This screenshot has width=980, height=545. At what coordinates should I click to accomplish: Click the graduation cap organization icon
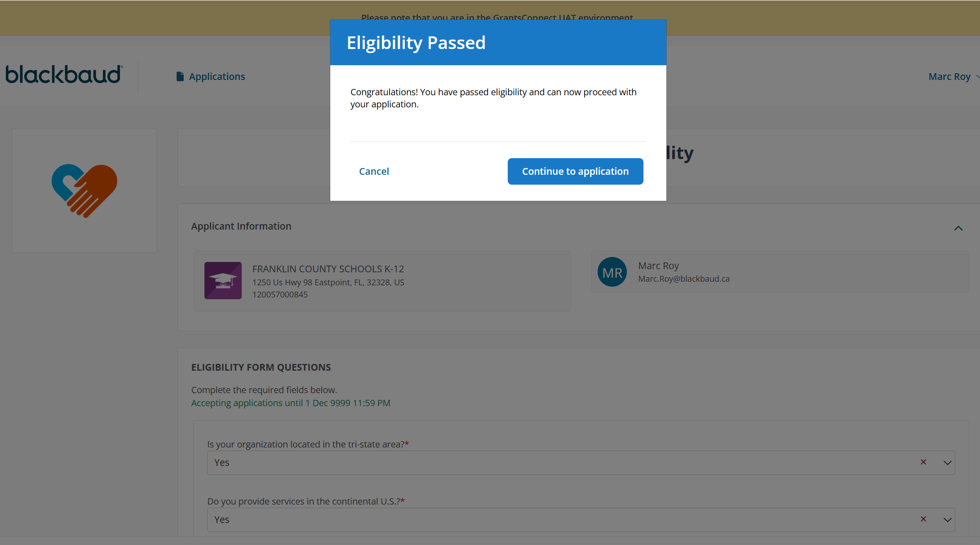(223, 280)
